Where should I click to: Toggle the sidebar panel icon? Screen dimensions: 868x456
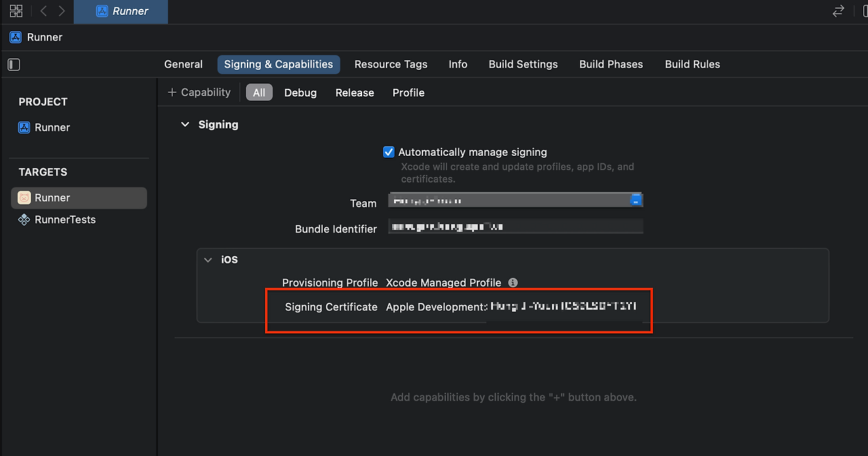[x=14, y=64]
